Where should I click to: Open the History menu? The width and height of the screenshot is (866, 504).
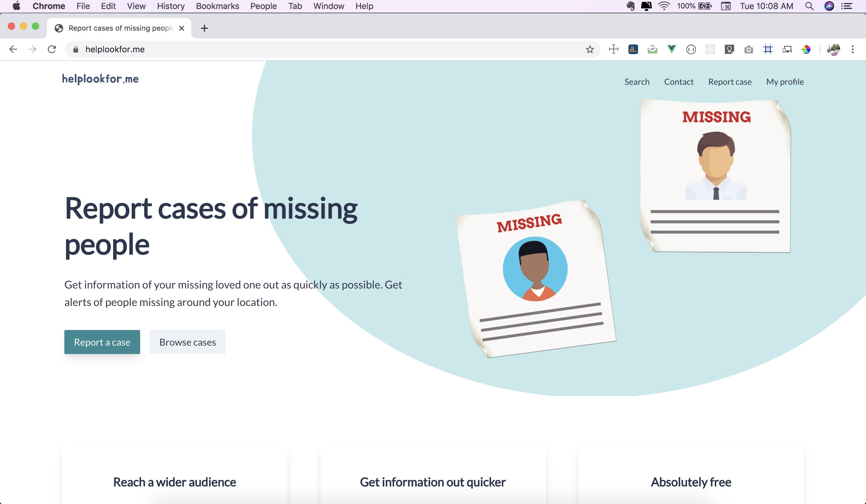coord(170,6)
